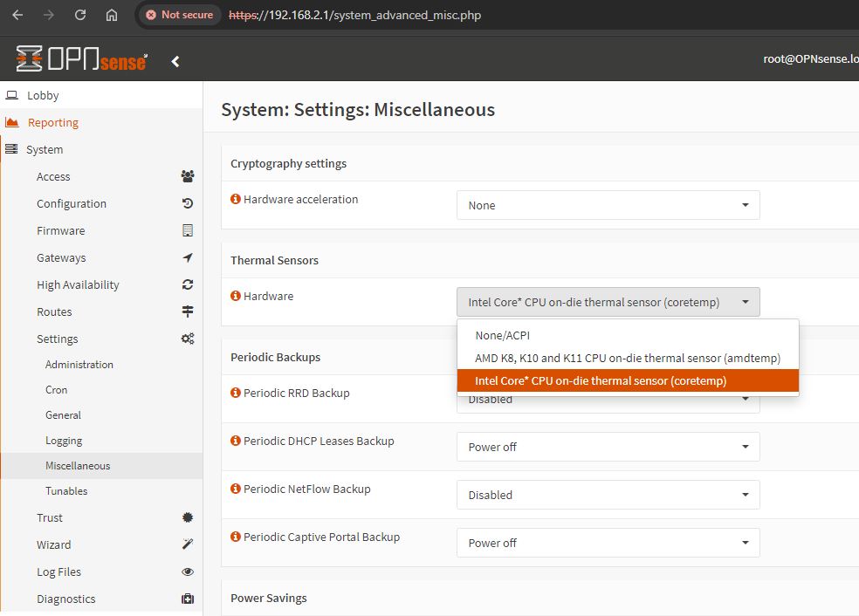Click the Firmware icon in sidebar
859x616 pixels.
pyautogui.click(x=187, y=230)
